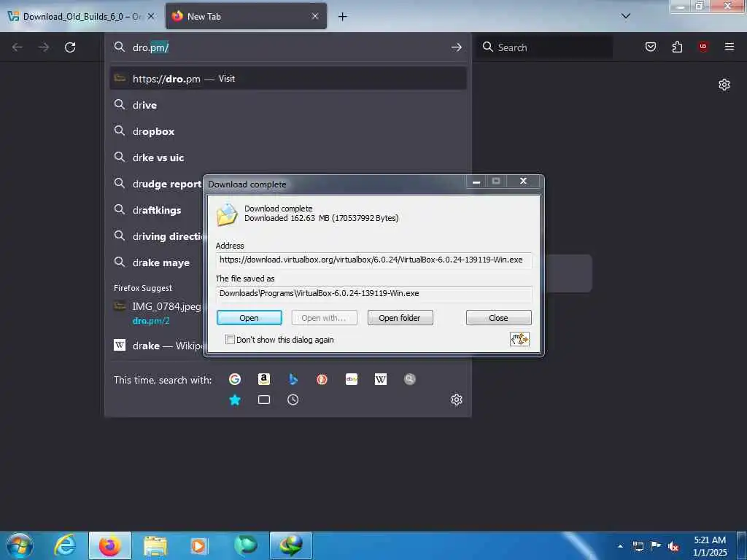Click Action Center flag tray icon
Screen dimensions: 747x560
coord(656,546)
